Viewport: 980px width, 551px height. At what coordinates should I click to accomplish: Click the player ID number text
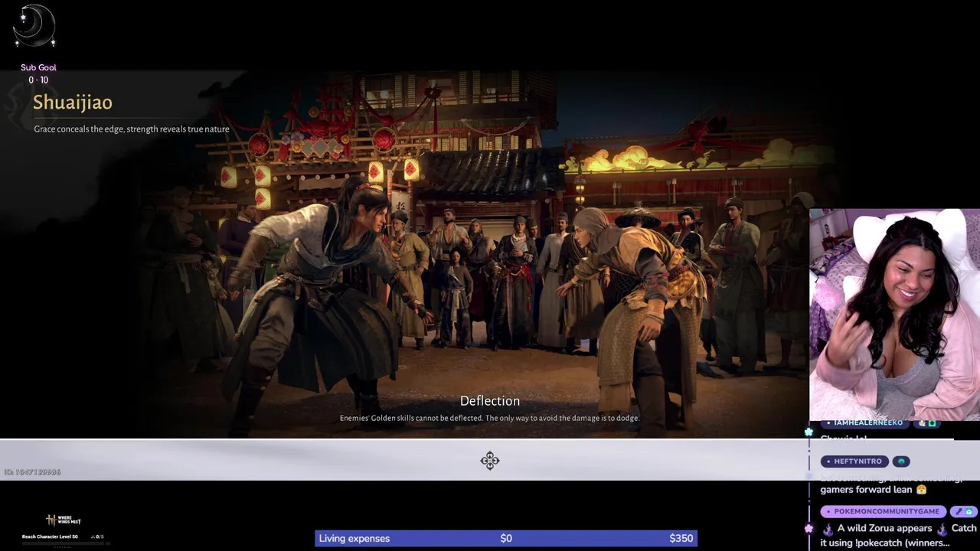[32, 472]
